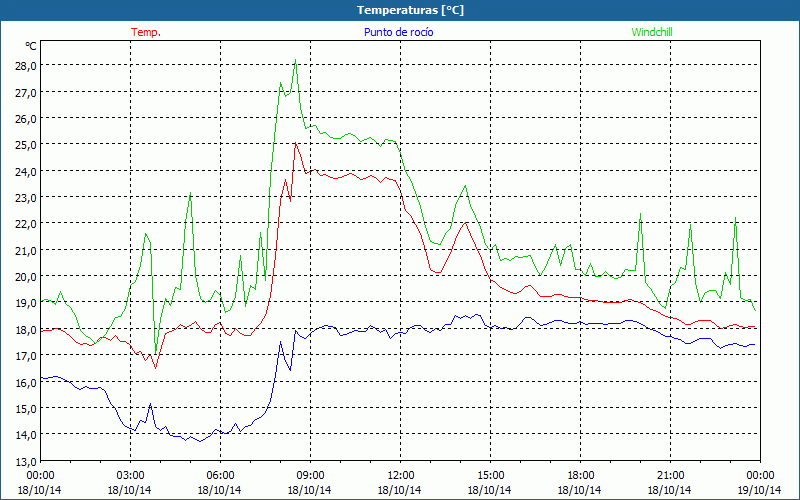Viewport: 800px width, 500px height.
Task: Click the 15:00 time axis label
Action: pos(490,476)
